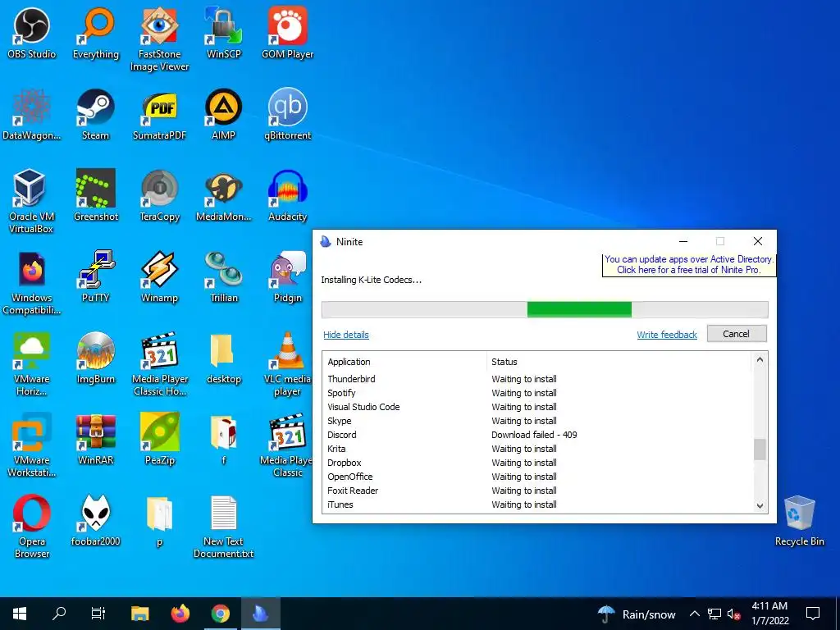Click the Ninite install progress bar
The height and width of the screenshot is (630, 840).
(545, 309)
